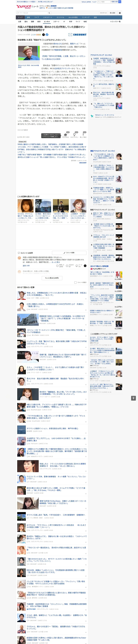Click the 128 comment count icon under headline
The height and width of the screenshot is (644, 138).
point(34,35)
